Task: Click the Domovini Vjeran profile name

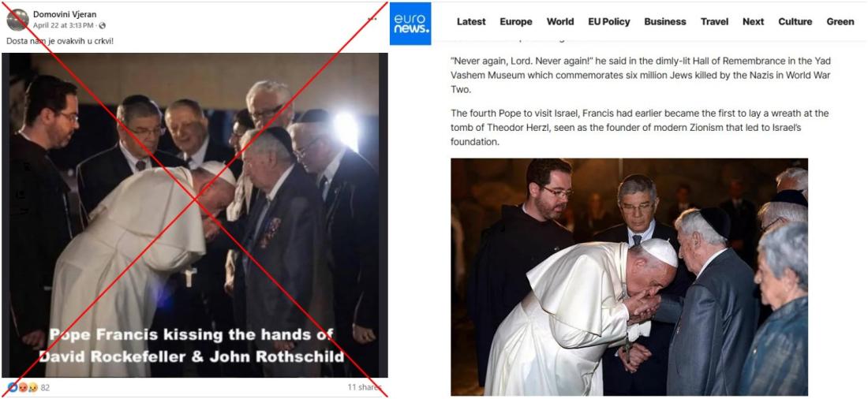Action: tap(65, 14)
